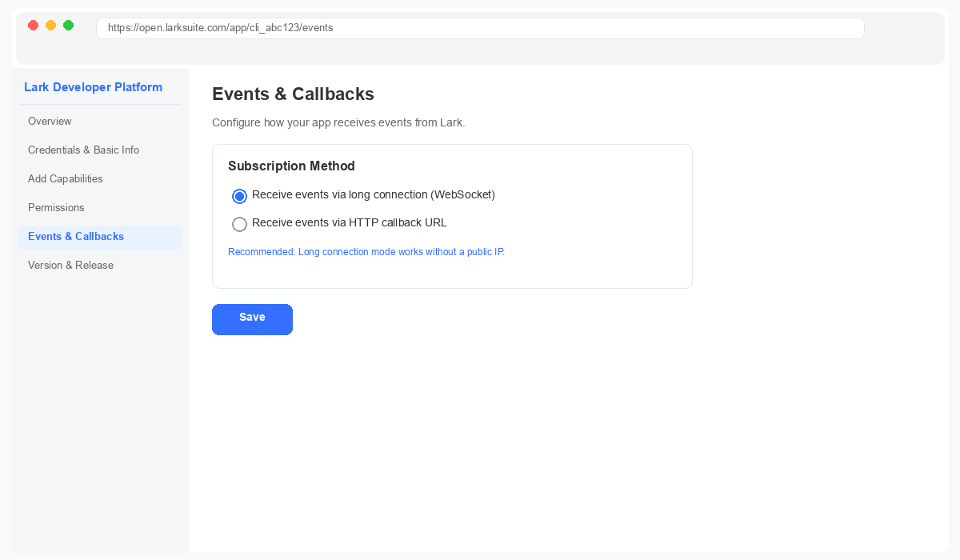Click the Save button
Image resolution: width=960 pixels, height=560 pixels.
(x=252, y=319)
